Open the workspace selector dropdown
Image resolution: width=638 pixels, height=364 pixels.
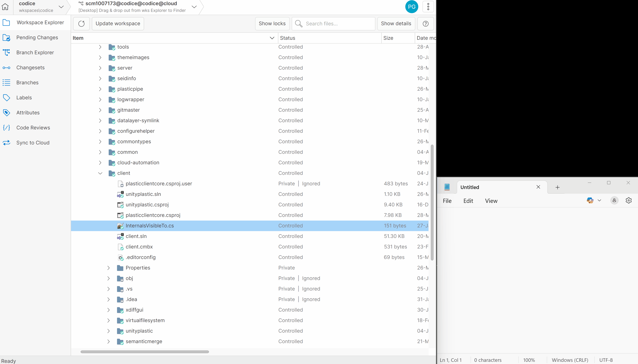point(61,7)
